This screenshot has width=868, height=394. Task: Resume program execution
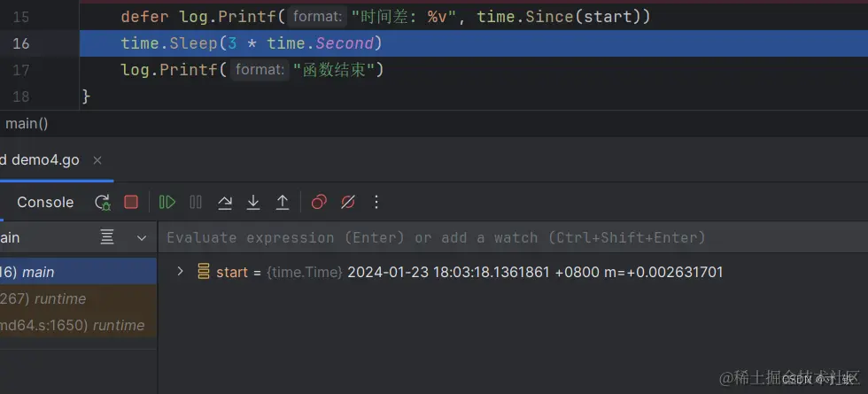click(167, 202)
